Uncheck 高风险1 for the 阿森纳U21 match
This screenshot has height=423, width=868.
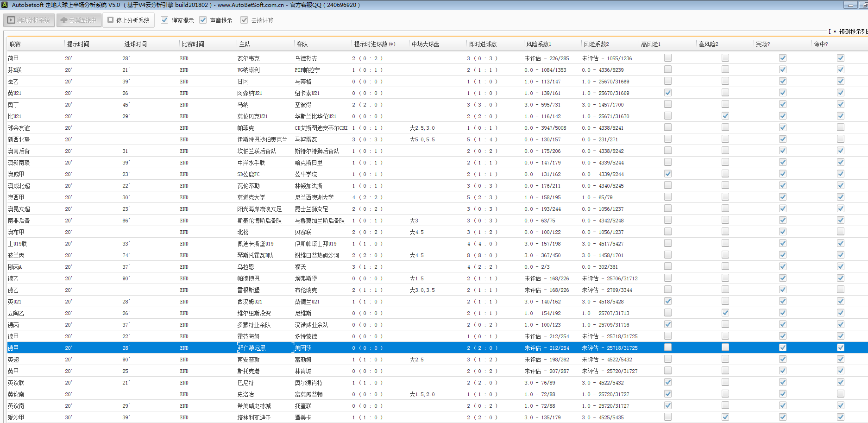point(667,93)
